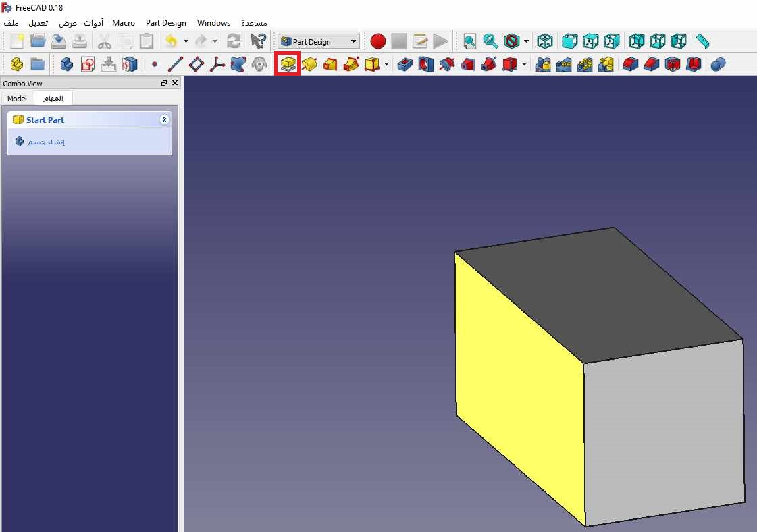Select the Draft tool
Viewport: 757px width, 532px height.
tap(673, 63)
